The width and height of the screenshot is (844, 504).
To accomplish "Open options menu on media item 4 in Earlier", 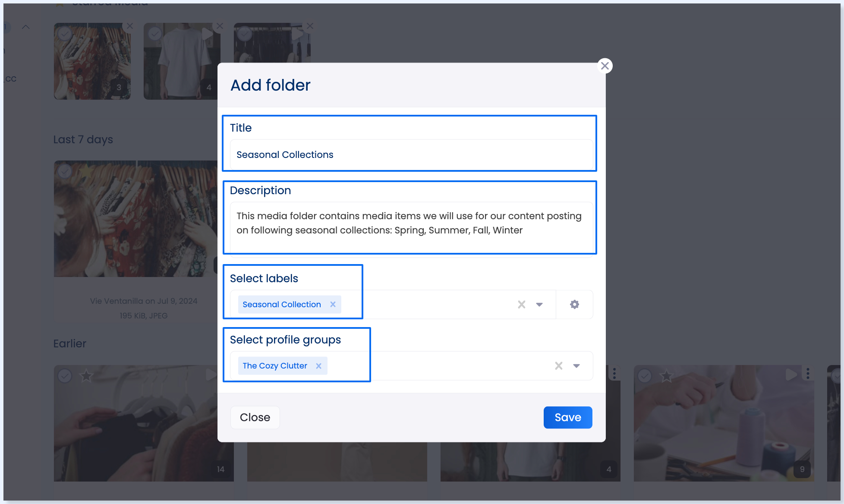I will tap(614, 373).
